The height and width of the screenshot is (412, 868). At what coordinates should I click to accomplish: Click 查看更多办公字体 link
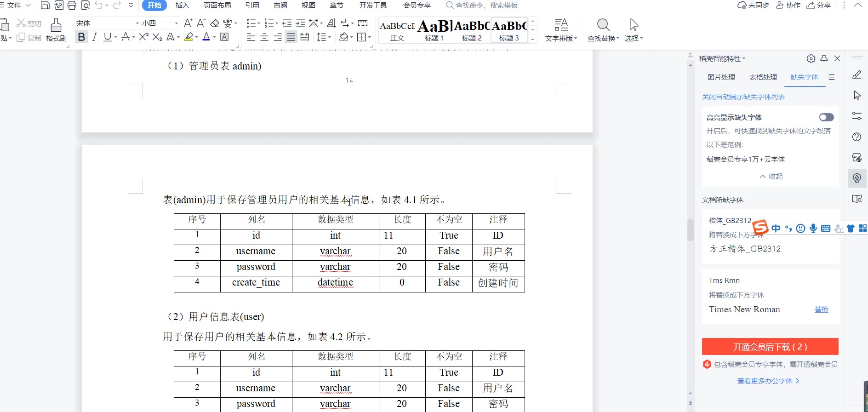pos(768,381)
